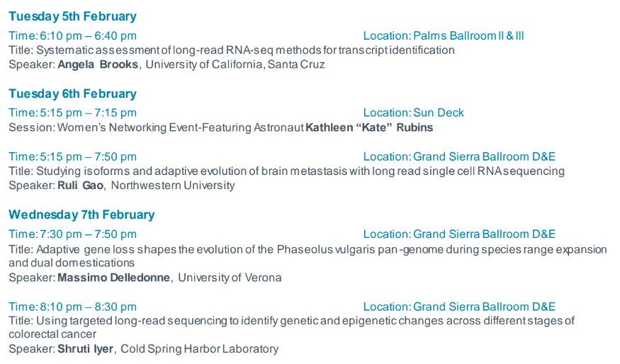Click the Wednesday 7th February heading
Viewport: 620px width, 364px height.
click(81, 215)
